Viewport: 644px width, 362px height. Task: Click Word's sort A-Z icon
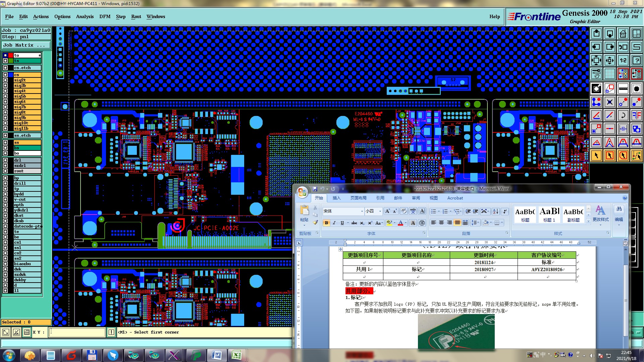point(495,211)
